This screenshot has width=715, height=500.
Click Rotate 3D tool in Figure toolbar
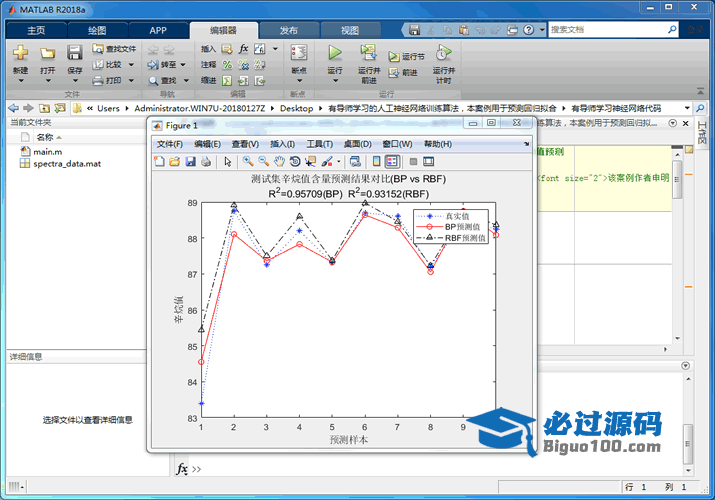296,161
